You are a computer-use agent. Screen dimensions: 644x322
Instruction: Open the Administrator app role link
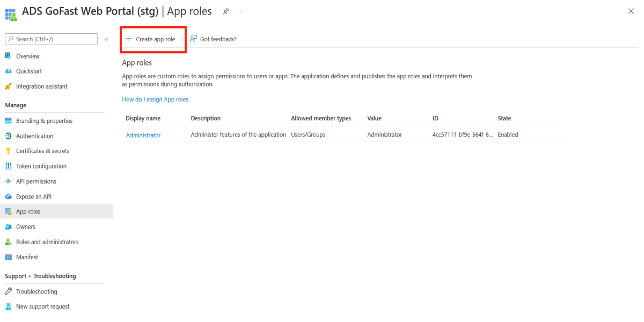tap(143, 135)
